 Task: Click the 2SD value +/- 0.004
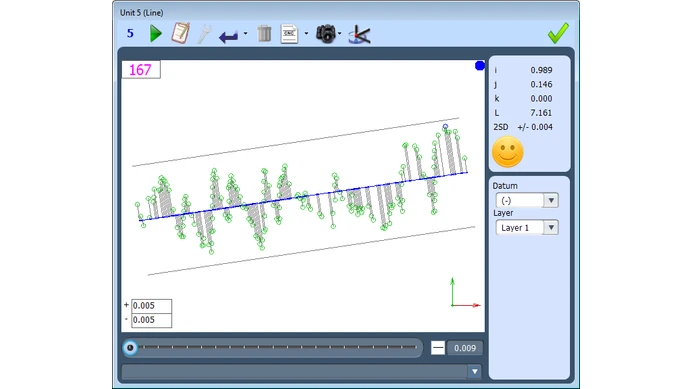[535, 127]
